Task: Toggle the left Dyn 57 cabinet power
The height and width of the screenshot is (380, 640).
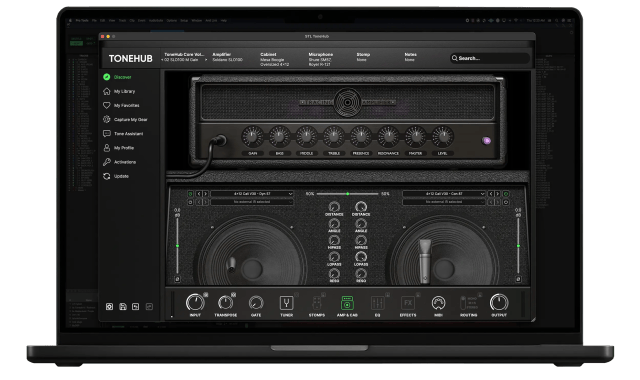Action: click(x=190, y=194)
